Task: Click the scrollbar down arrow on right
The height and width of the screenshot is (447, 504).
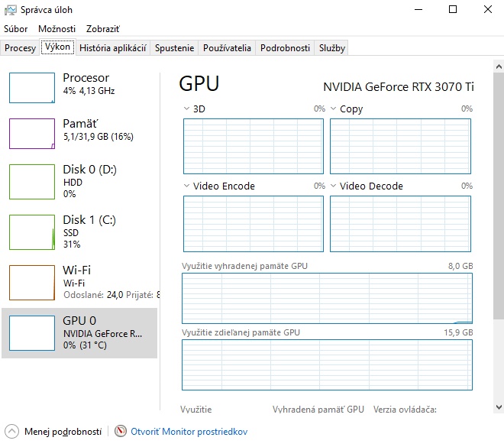Action: pyautogui.click(x=498, y=407)
